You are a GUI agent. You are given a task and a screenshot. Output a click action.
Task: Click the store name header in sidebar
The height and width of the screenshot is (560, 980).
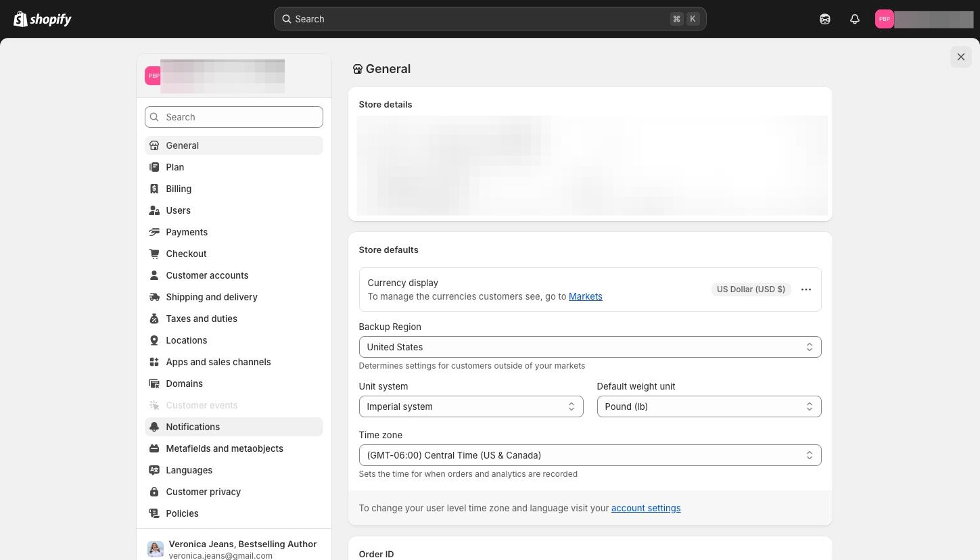pos(234,76)
